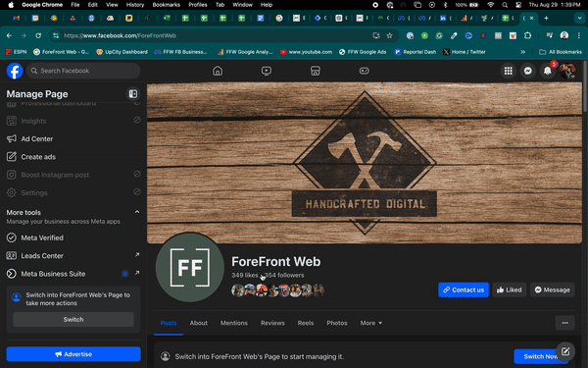Select the About tab
588x368 pixels.
pyautogui.click(x=198, y=323)
